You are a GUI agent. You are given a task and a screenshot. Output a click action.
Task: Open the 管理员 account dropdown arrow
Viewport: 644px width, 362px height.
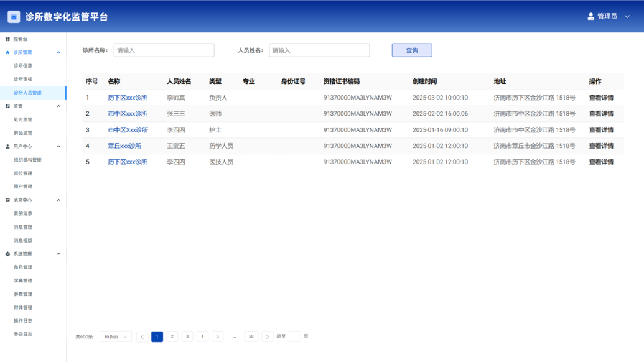pos(627,16)
